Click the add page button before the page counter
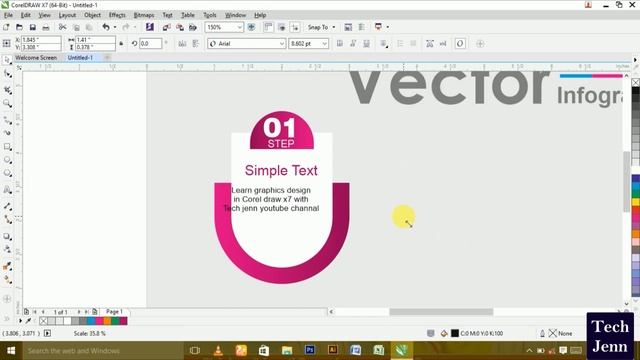640x360 pixels. [x=26, y=312]
